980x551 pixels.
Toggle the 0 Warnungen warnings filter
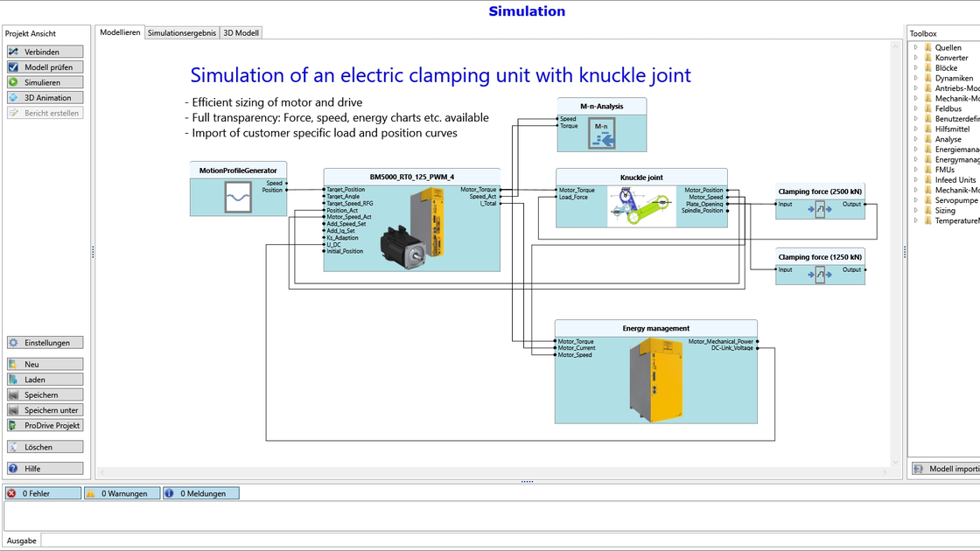(122, 493)
